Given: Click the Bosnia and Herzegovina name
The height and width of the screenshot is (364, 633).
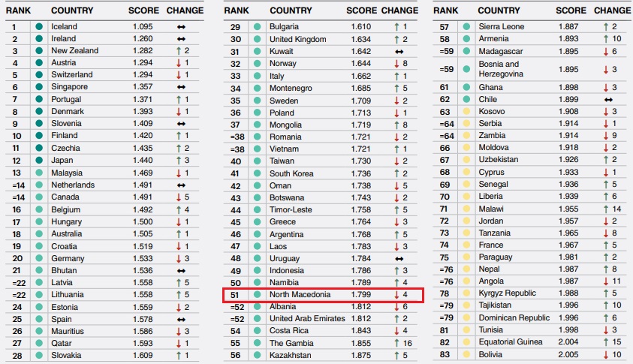Looking at the screenshot, I should coord(501,69).
